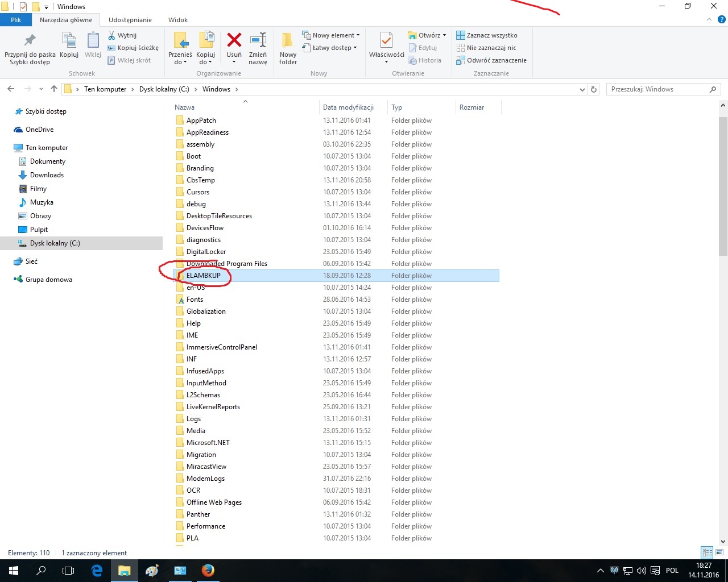Click the Wytnij scissors icon
Screen dimensions: 728x582
point(112,35)
